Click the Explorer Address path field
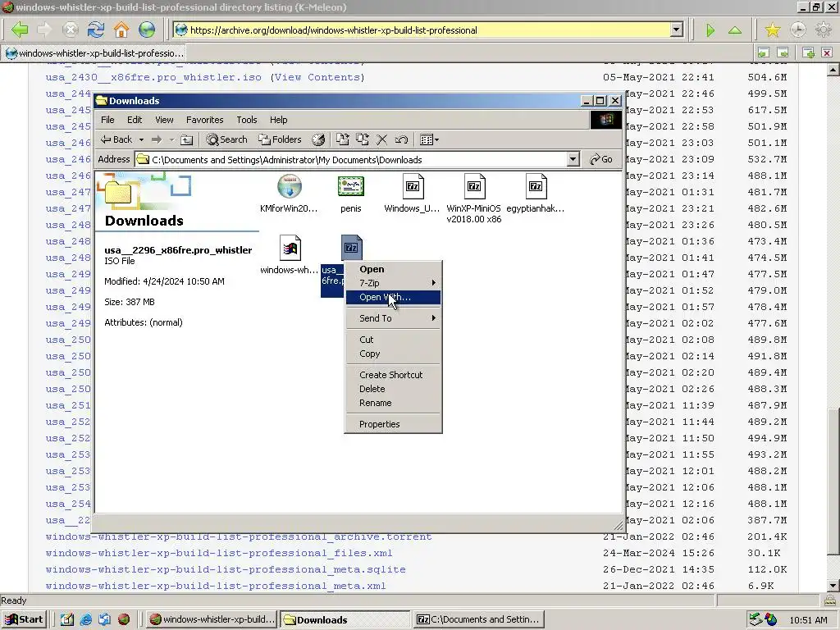Image resolution: width=840 pixels, height=630 pixels. pyautogui.click(x=351, y=160)
